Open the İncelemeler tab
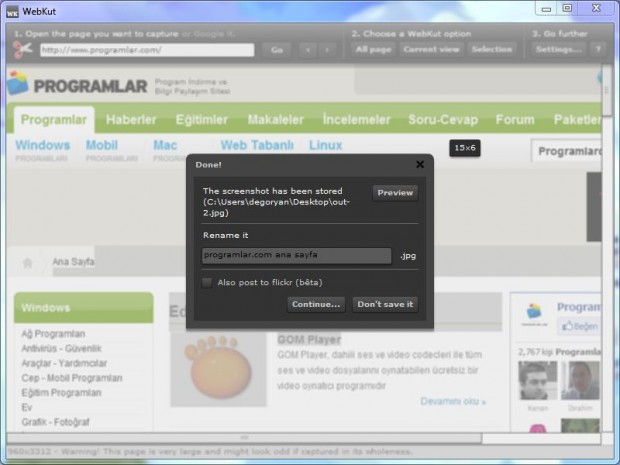This screenshot has height=465, width=620. coord(357,120)
